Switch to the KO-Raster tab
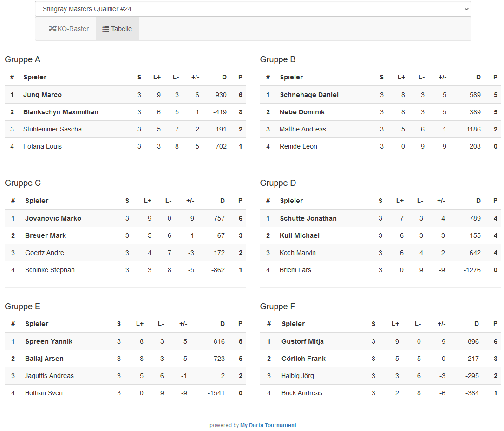 coord(69,29)
